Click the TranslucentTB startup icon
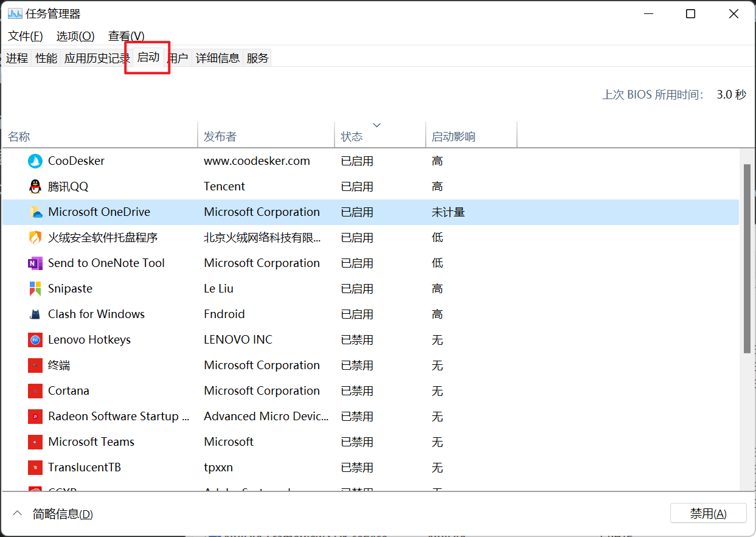This screenshot has height=537, width=756. click(x=35, y=468)
